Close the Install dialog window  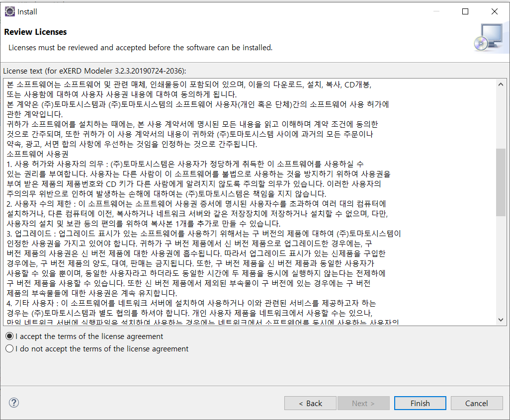[x=495, y=11]
